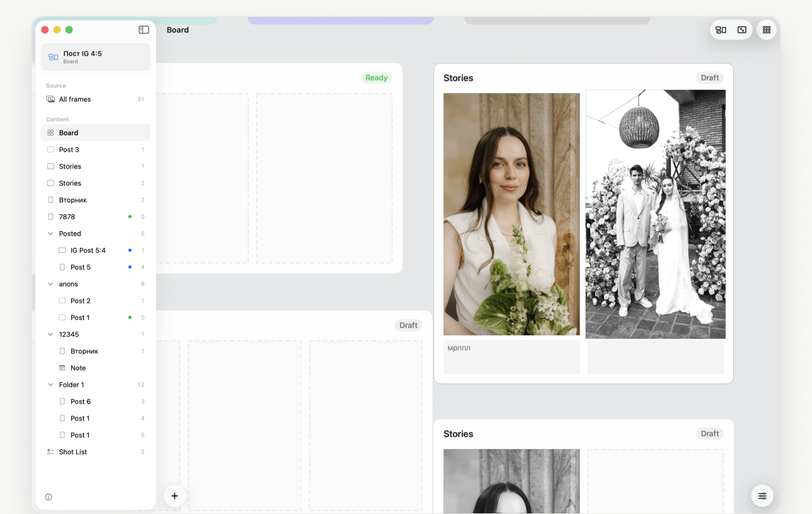Click the blue status dot beside Post 5

point(130,267)
